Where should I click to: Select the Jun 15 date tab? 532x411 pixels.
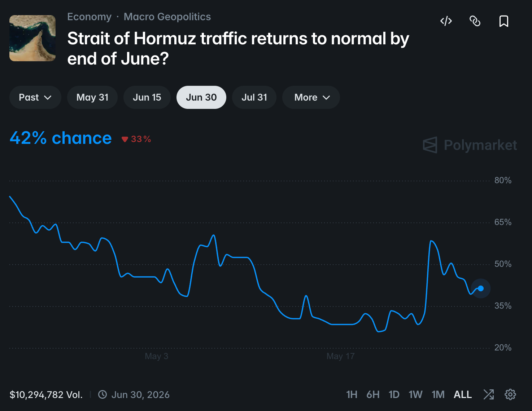147,97
